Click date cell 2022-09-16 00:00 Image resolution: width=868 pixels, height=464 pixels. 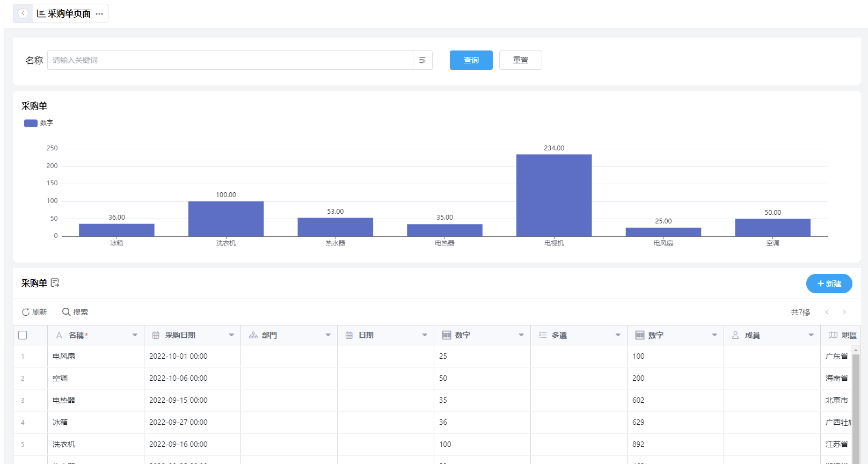point(192,444)
